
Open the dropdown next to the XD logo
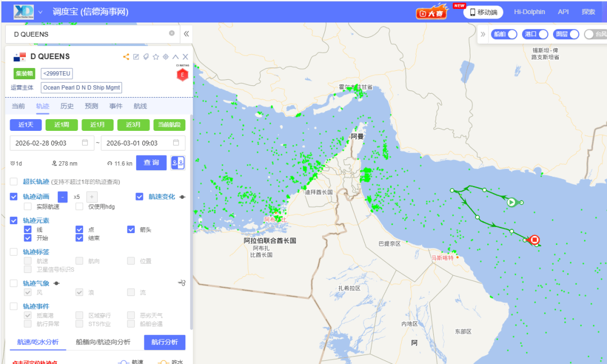[x=40, y=12]
